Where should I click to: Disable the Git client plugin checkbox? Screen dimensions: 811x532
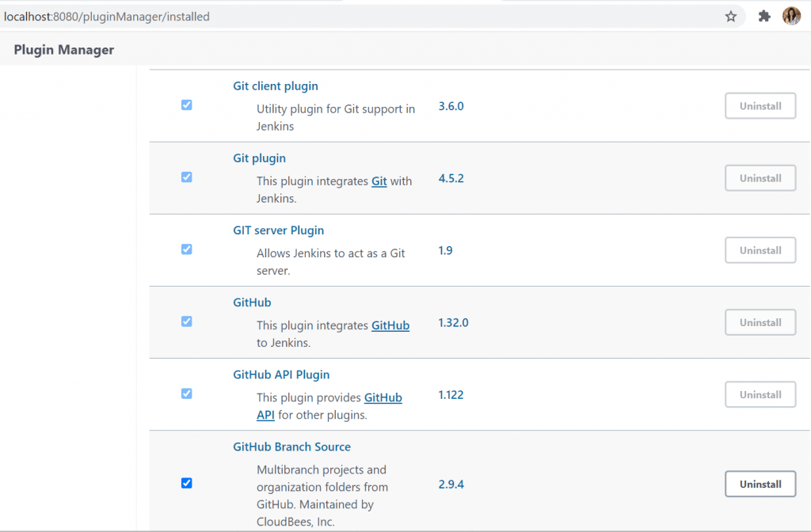(x=186, y=104)
